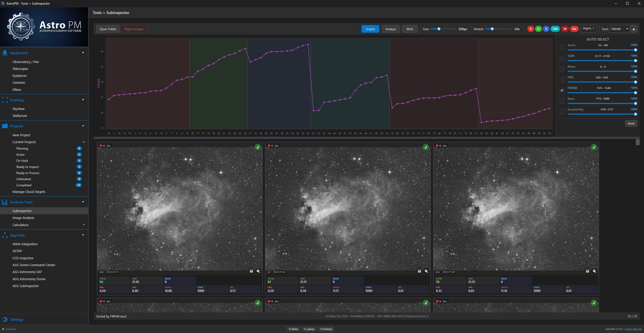Uncheck the FWHM auto select checkbox
The height and width of the screenshot is (333, 644).
click(x=562, y=90)
